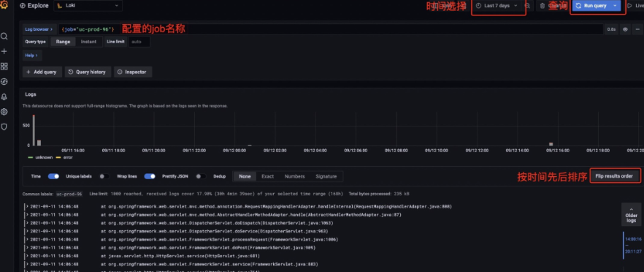The image size is (644, 272).
Task: Click the Add query button
Action: (x=42, y=72)
